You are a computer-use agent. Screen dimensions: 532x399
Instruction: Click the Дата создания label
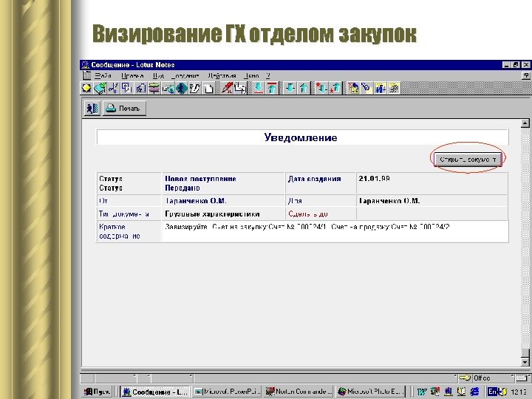click(x=315, y=179)
